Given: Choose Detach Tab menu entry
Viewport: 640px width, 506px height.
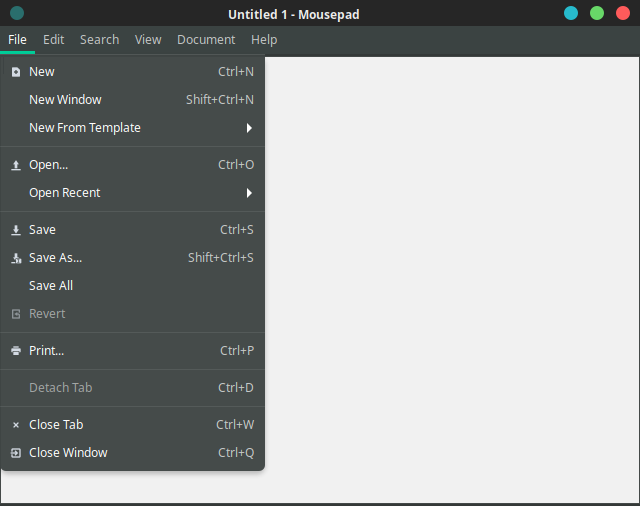Looking at the screenshot, I should (133, 388).
